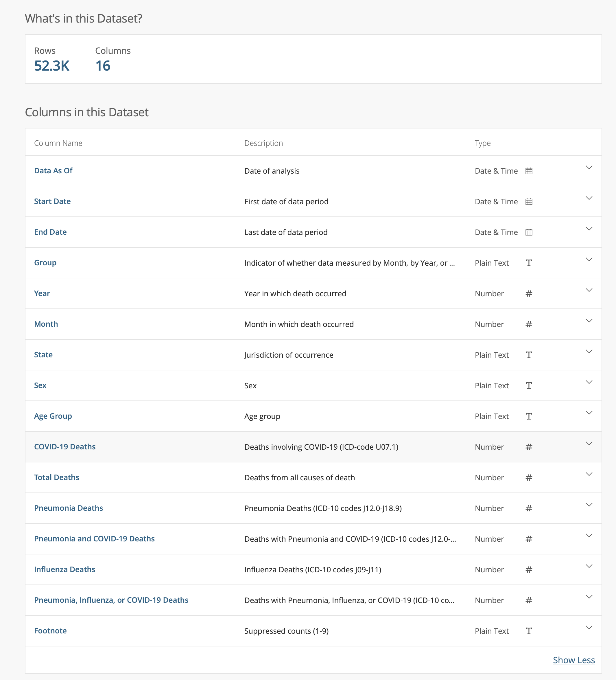
Task: Click the hash icon in COVID-19 Deaths row
Action: (529, 447)
